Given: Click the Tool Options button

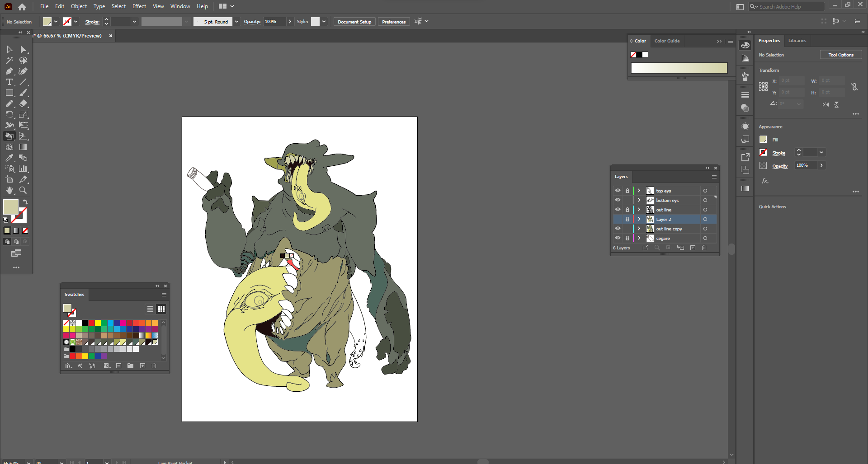Looking at the screenshot, I should (x=841, y=55).
